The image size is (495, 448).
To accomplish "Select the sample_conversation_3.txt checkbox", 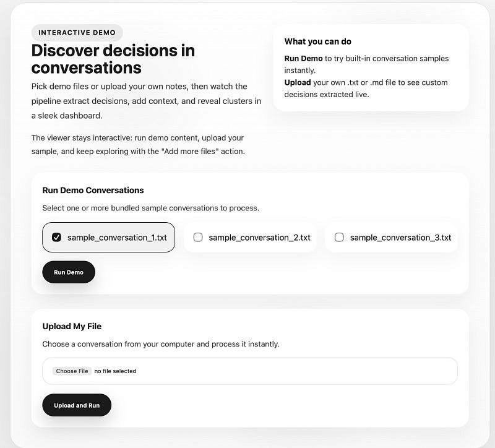I will [x=339, y=237].
